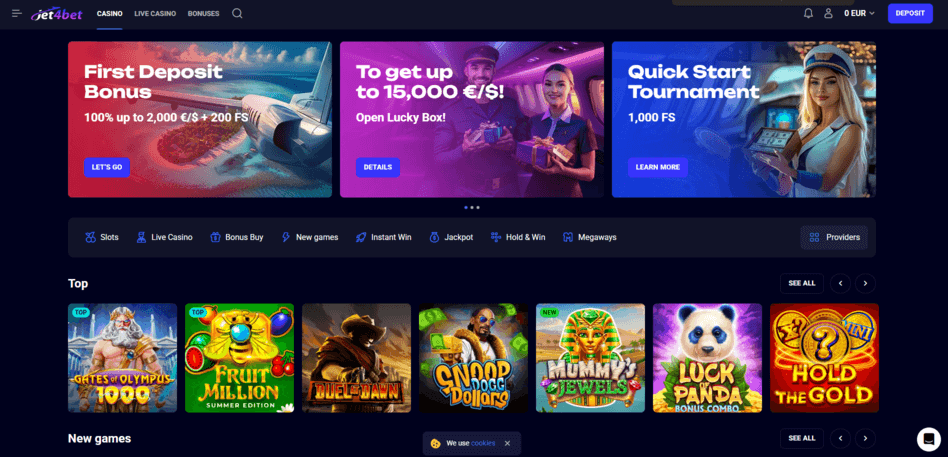Viewport: 948px width, 457px height.
Task: Dismiss the cookies notice
Action: tap(507, 443)
